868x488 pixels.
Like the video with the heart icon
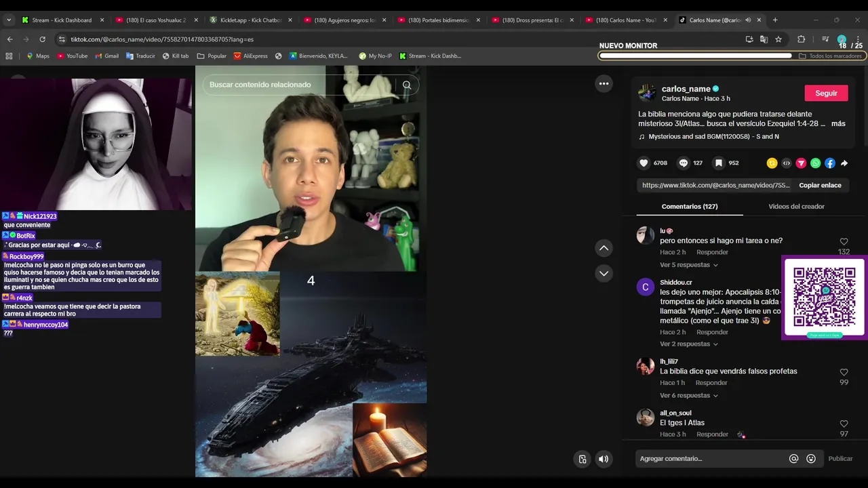pos(644,163)
